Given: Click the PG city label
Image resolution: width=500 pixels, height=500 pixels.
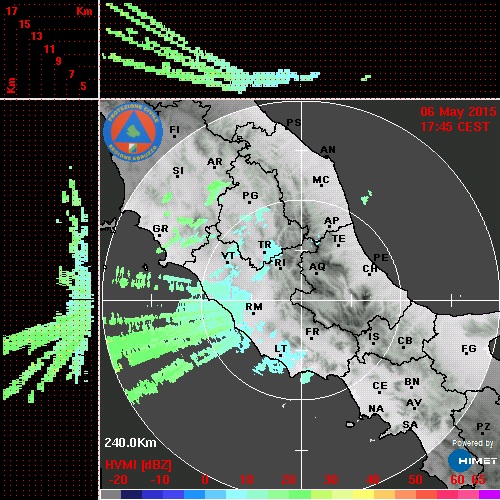Looking at the screenshot, I should pos(250,195).
